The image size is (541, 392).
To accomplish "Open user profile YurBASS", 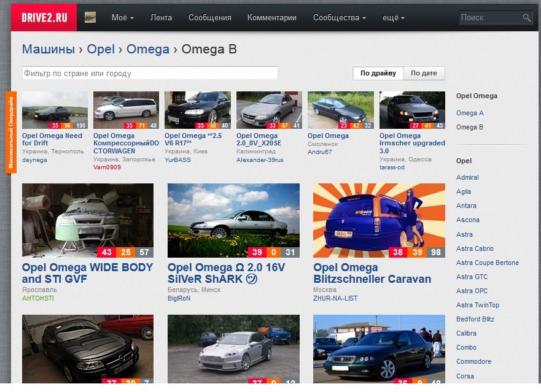I will click(177, 160).
